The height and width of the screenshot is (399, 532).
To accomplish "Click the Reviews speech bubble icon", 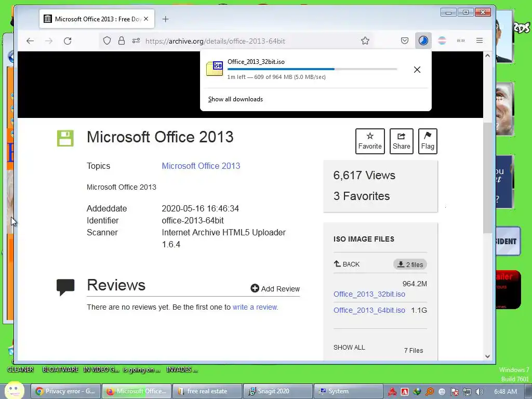I will [x=65, y=287].
